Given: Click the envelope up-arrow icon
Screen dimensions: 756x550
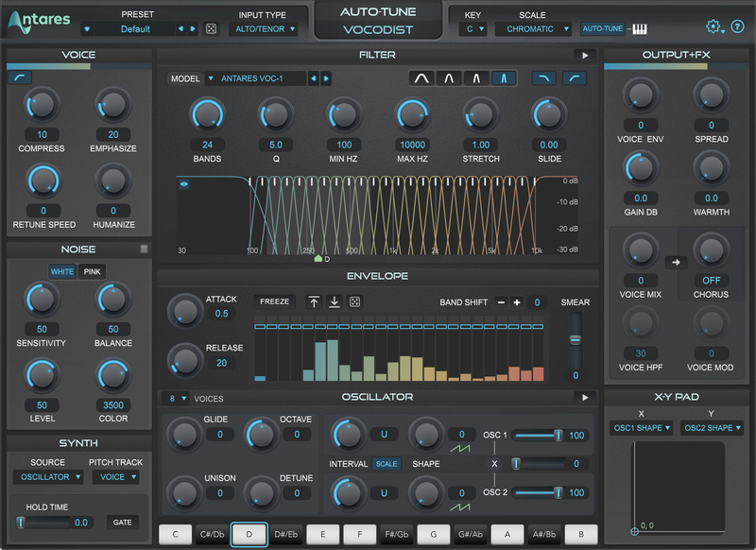Looking at the screenshot, I should click(314, 302).
